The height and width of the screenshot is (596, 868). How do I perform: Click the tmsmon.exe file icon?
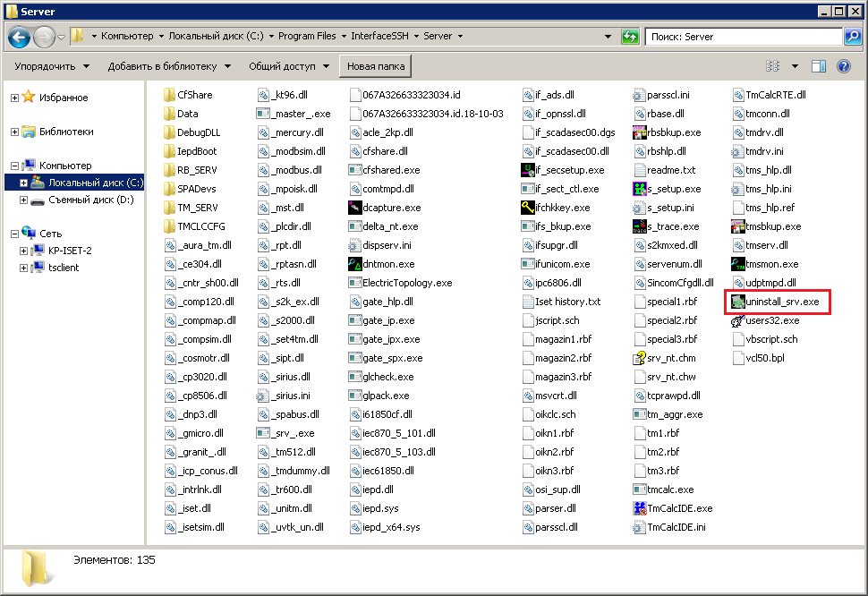coord(738,264)
